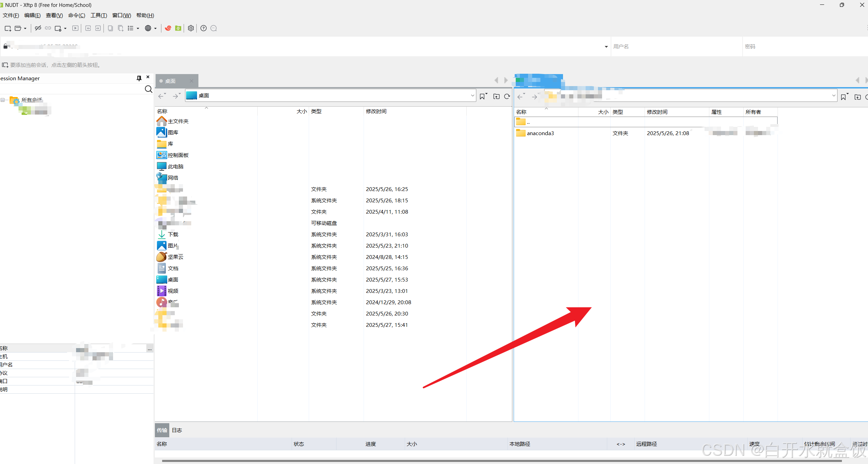Sort local files by 修改时间 column
The image size is (868, 464).
tap(376, 111)
